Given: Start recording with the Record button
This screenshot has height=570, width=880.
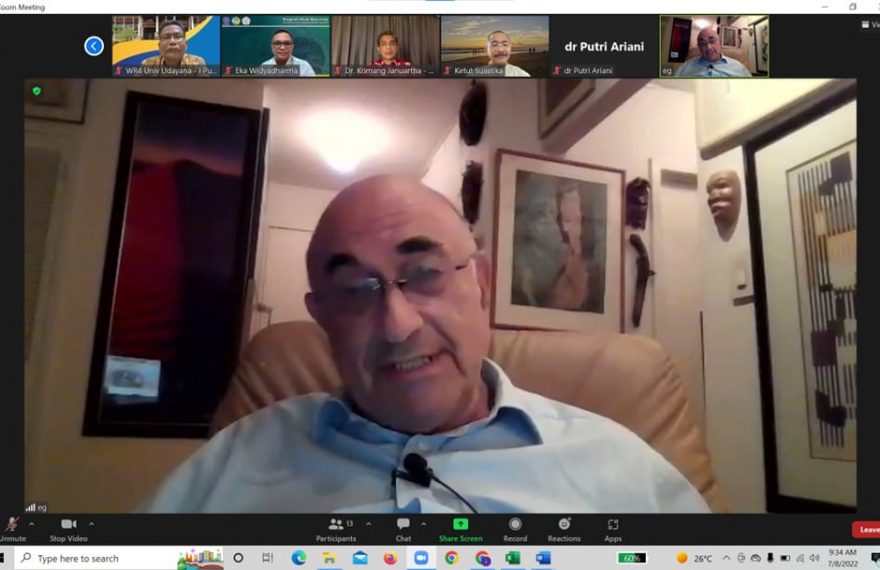Looking at the screenshot, I should tap(515, 527).
